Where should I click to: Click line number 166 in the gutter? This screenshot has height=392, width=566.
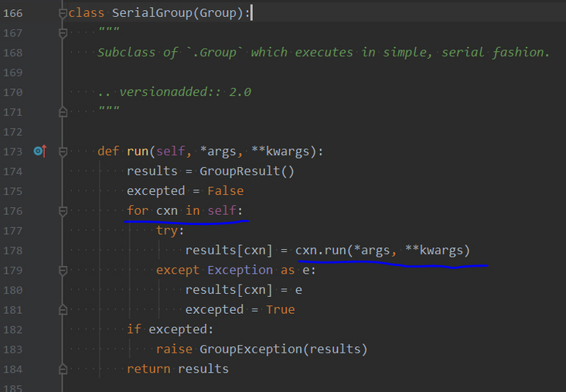click(x=13, y=13)
